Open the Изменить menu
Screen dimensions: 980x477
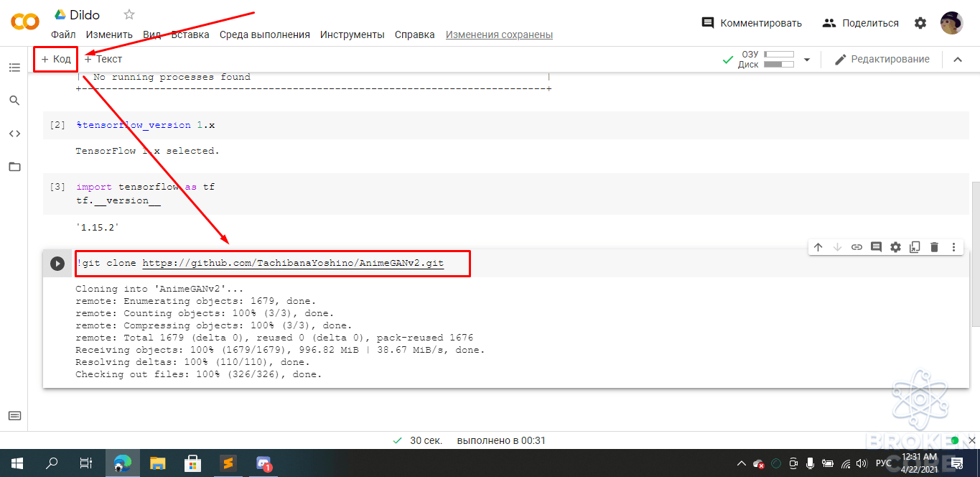109,34
